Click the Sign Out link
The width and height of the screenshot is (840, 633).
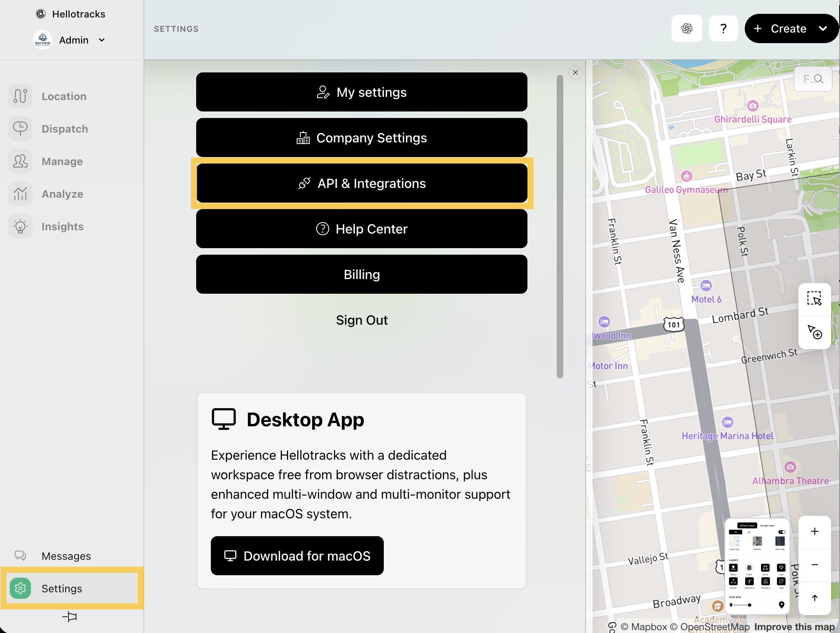tap(361, 320)
